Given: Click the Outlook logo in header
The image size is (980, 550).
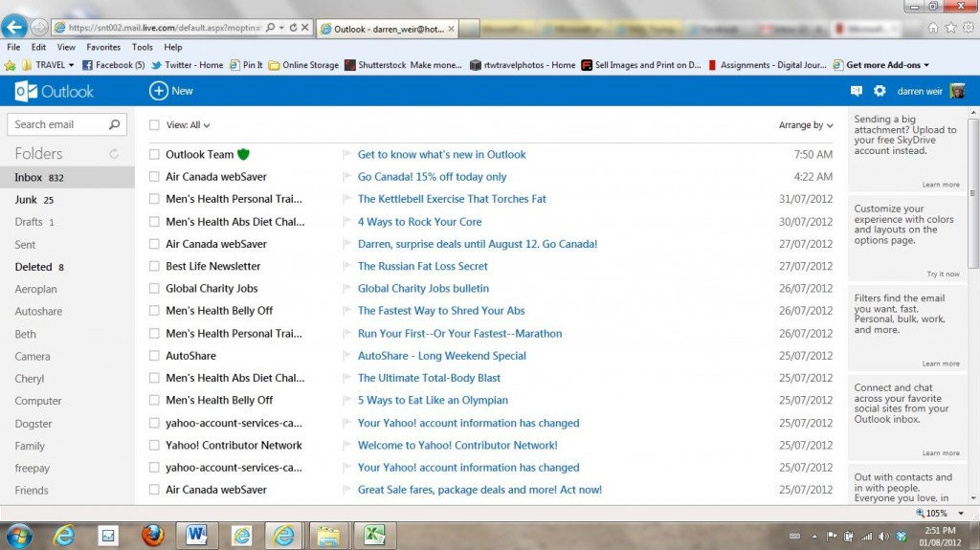Looking at the screenshot, I should tap(55, 91).
